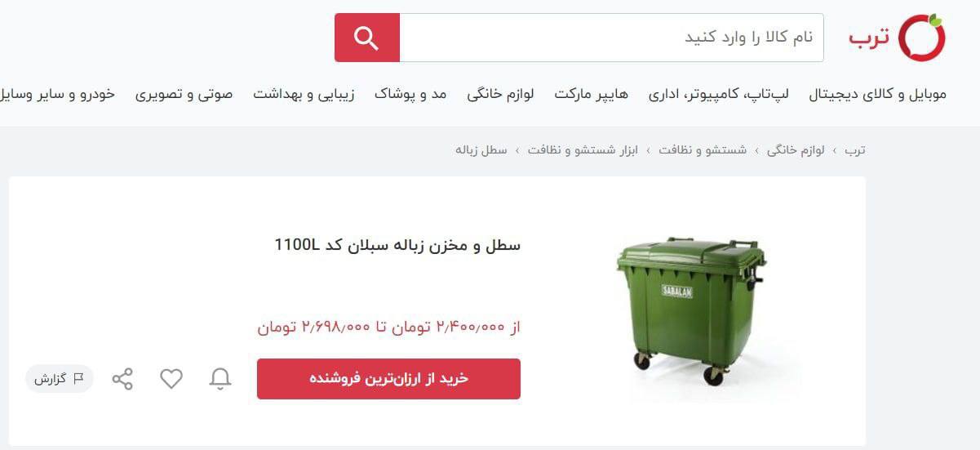The image size is (980, 450).
Task: Click the bell price alert icon
Action: click(x=220, y=379)
